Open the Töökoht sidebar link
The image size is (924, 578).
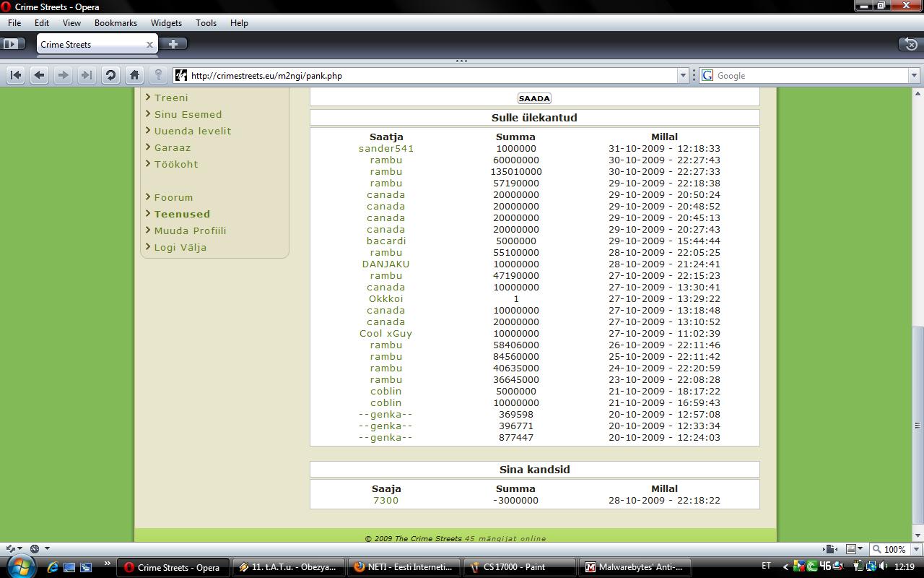(x=176, y=164)
